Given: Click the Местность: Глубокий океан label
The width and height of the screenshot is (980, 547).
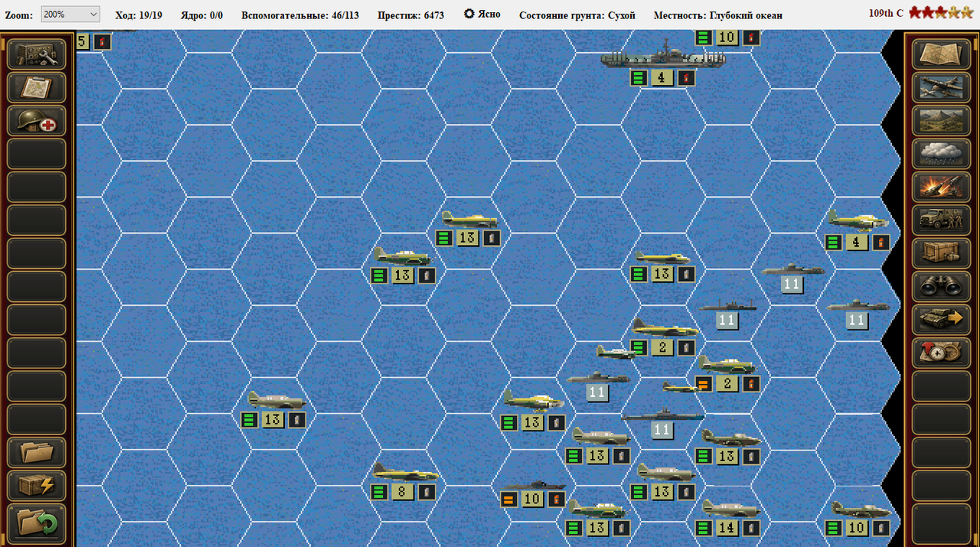Looking at the screenshot, I should coord(718,15).
